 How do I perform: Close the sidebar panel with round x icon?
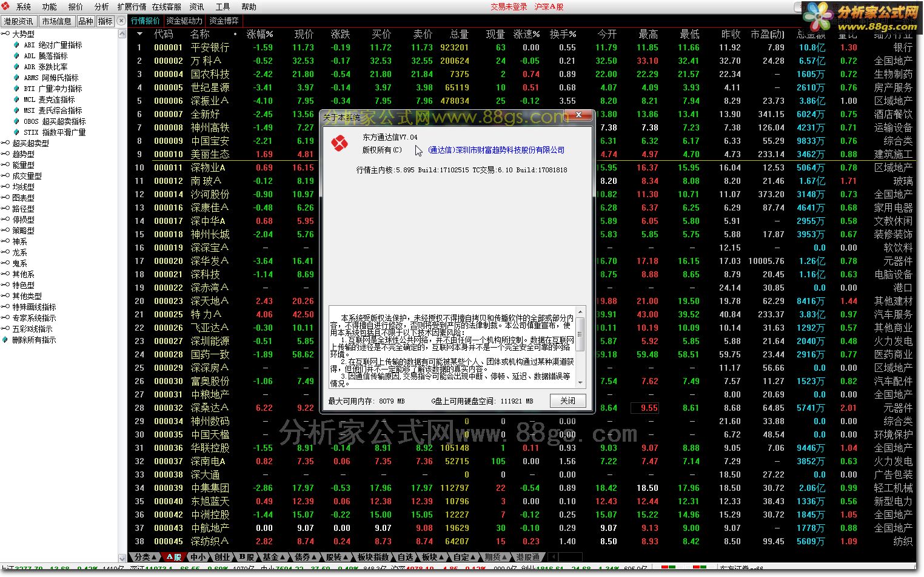click(121, 21)
